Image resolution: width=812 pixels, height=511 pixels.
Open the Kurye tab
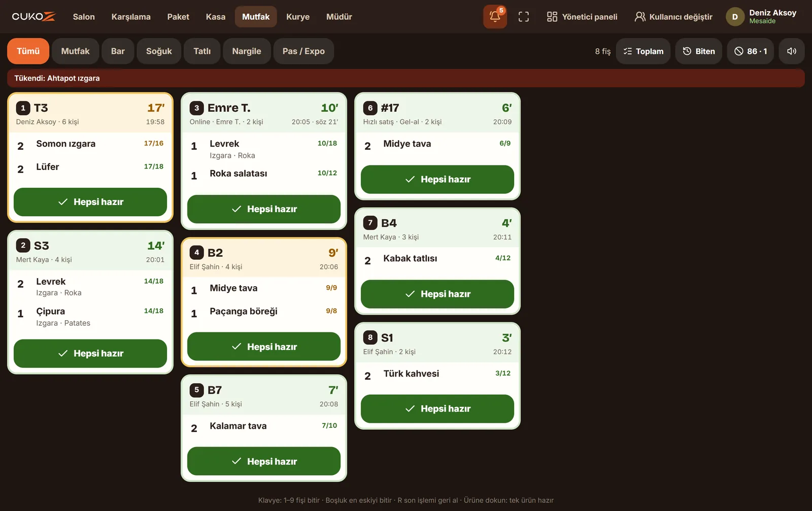pyautogui.click(x=298, y=17)
